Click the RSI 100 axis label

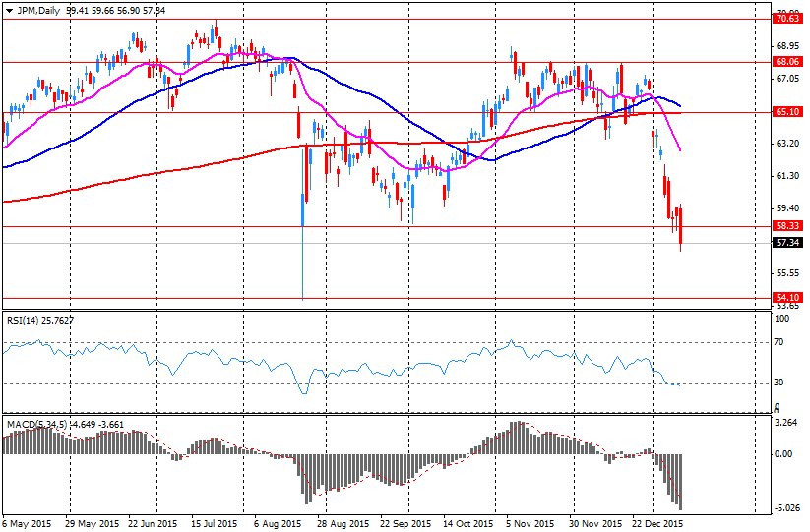pyautogui.click(x=782, y=319)
